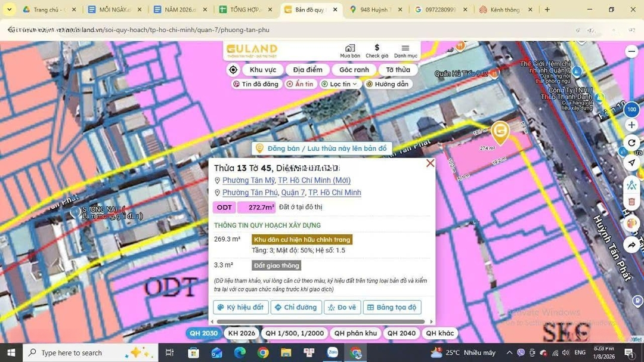Open the Danh mục hamburger menu

[405, 51]
